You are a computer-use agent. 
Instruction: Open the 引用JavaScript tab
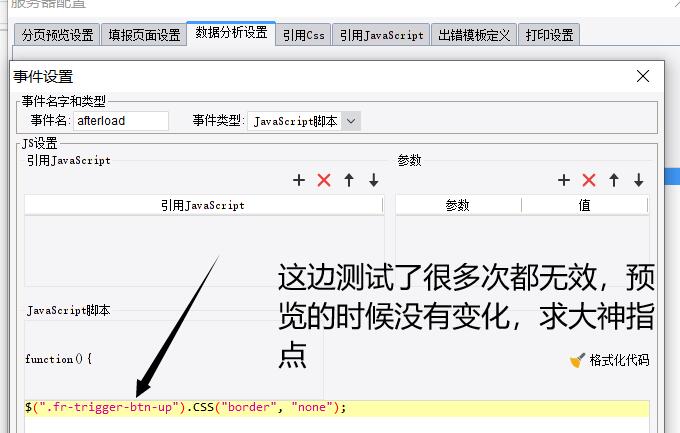tap(381, 35)
